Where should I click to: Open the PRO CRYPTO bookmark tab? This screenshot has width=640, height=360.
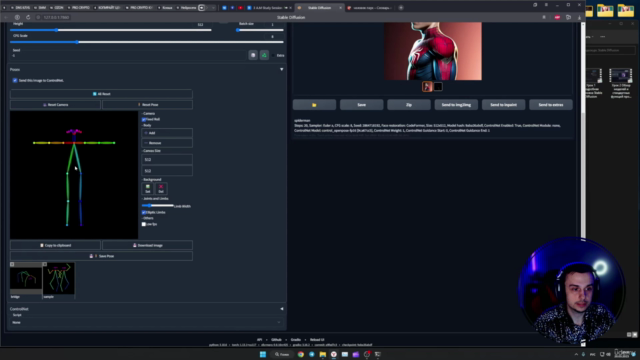coord(79,8)
